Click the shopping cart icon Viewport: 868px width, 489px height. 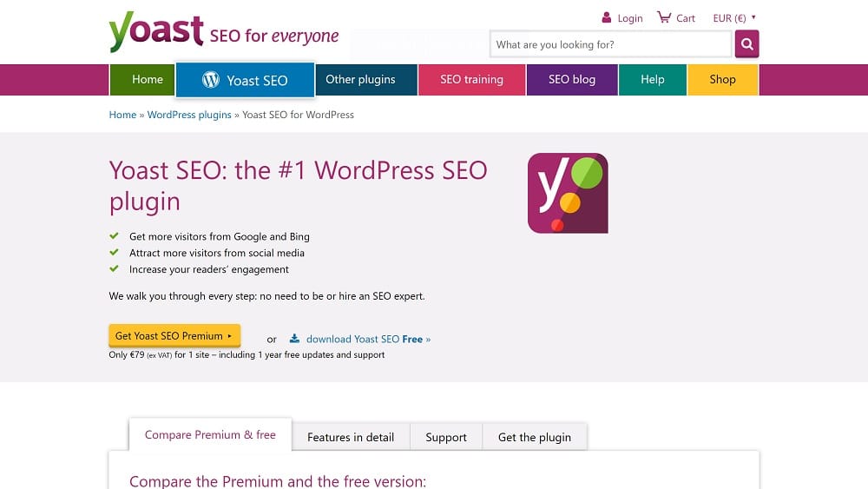tap(664, 17)
